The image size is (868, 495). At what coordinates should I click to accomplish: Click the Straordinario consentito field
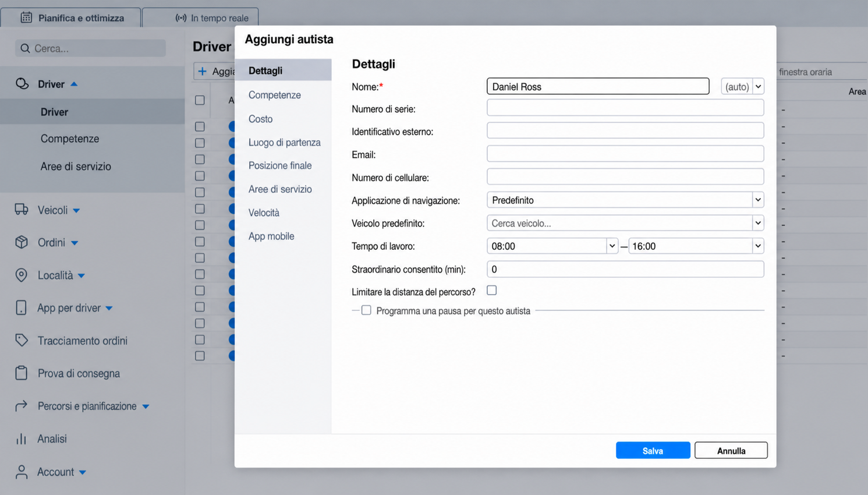[625, 269]
